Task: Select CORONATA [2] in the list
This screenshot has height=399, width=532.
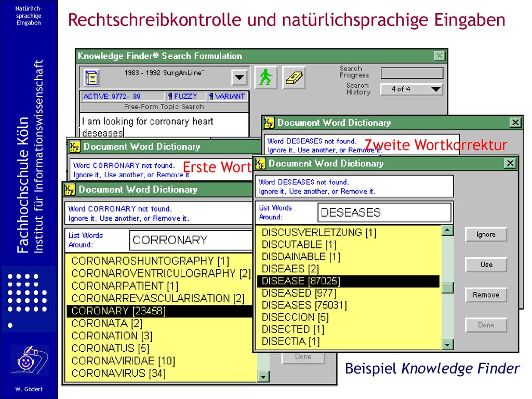Action: [159, 323]
